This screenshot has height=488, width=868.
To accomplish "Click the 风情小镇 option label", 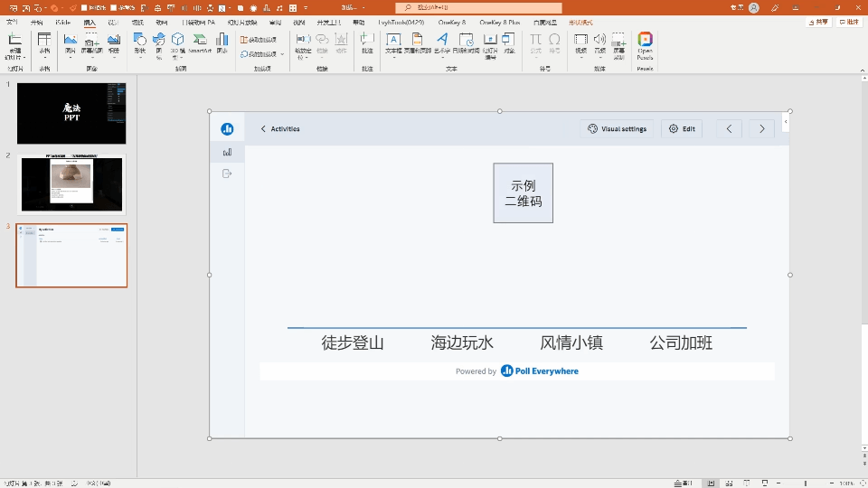I will point(571,343).
